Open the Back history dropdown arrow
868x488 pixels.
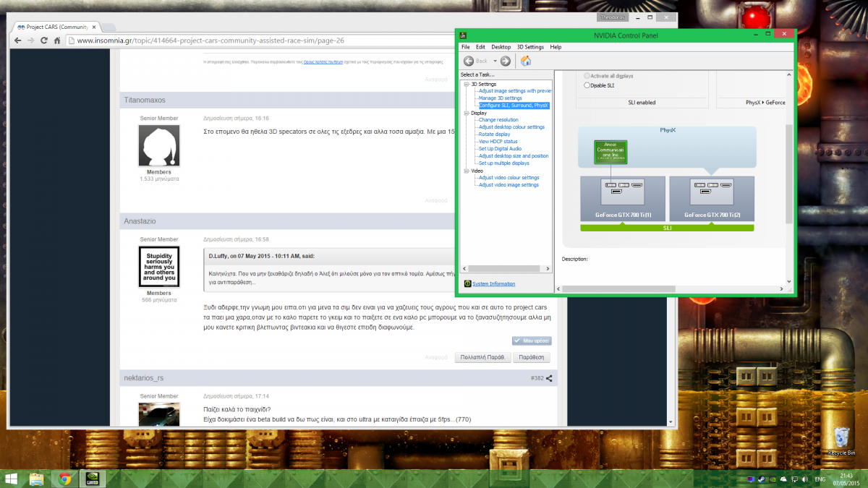click(x=495, y=61)
